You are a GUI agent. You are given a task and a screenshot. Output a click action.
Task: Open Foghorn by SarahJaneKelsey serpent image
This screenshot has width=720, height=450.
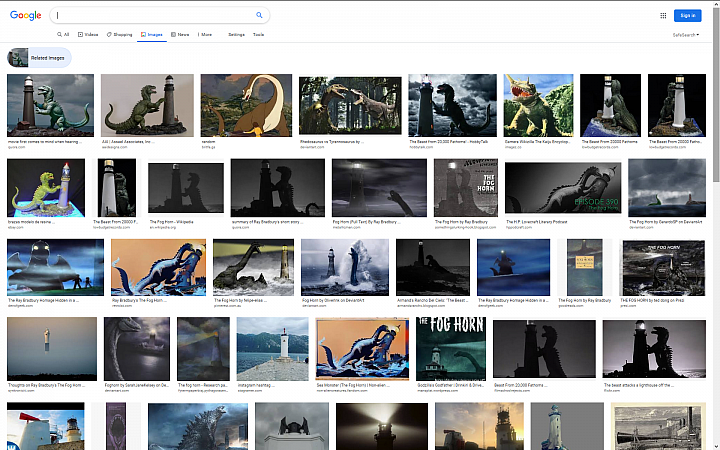click(137, 349)
